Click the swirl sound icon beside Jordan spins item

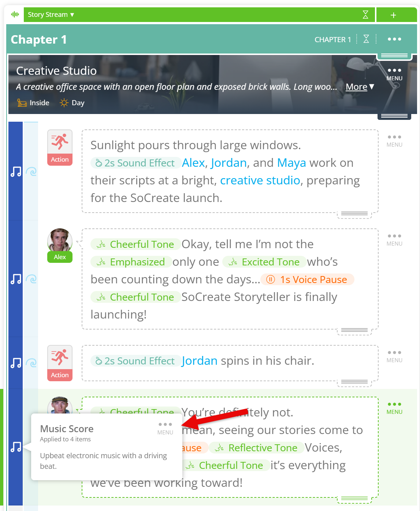(31, 363)
